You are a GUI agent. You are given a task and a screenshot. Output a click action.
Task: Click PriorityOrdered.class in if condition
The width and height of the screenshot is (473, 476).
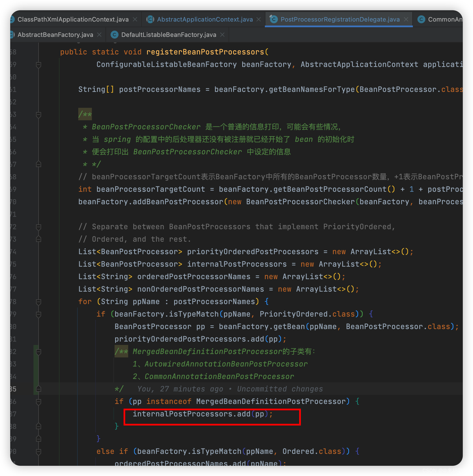pos(307,314)
